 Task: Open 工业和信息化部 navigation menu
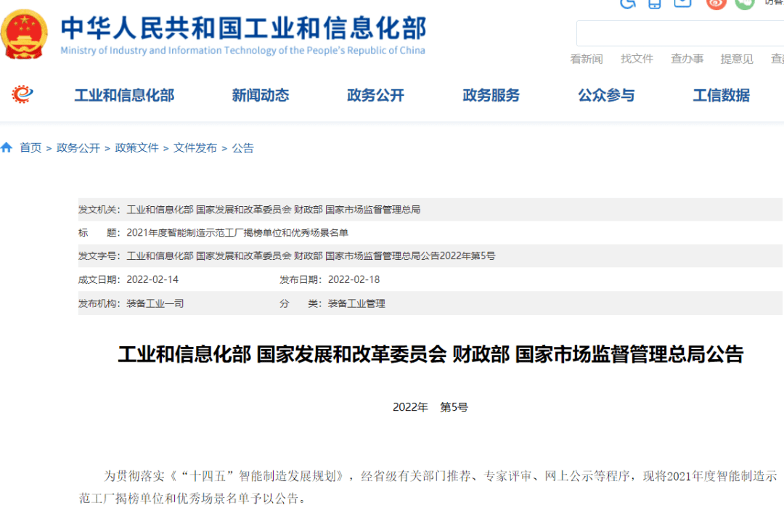point(125,95)
